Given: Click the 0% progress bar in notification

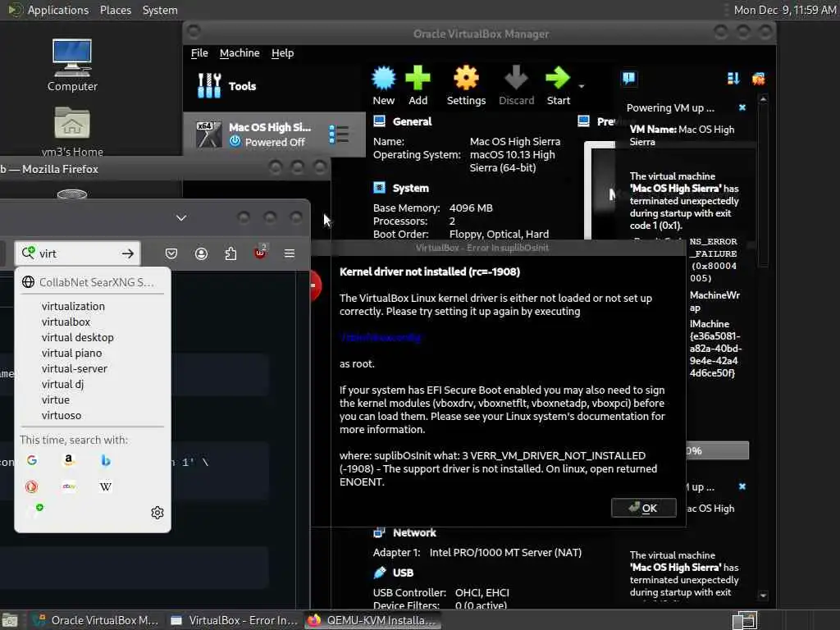Looking at the screenshot, I should tap(717, 450).
